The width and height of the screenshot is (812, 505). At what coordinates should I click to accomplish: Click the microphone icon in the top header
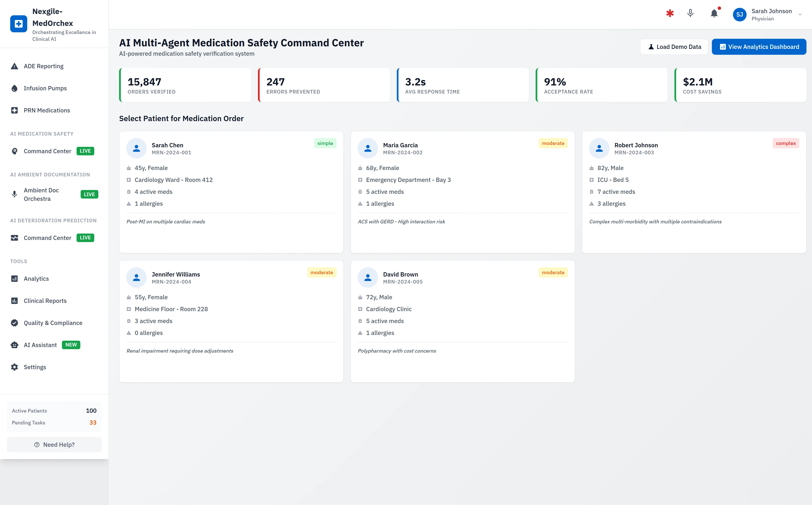(690, 14)
